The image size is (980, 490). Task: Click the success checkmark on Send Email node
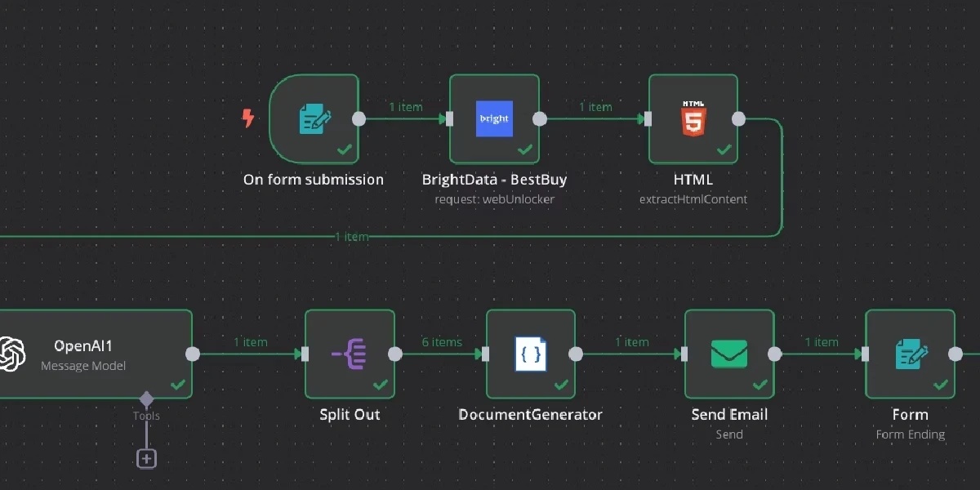point(759,385)
